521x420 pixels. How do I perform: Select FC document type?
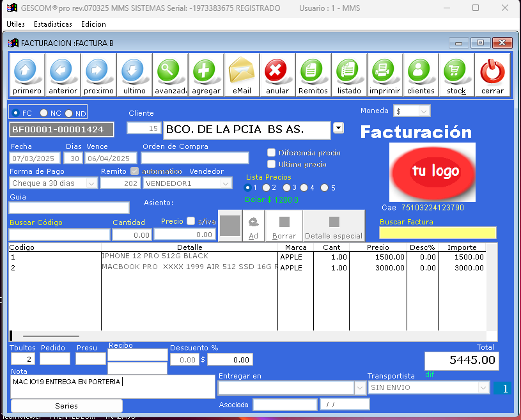(x=15, y=113)
